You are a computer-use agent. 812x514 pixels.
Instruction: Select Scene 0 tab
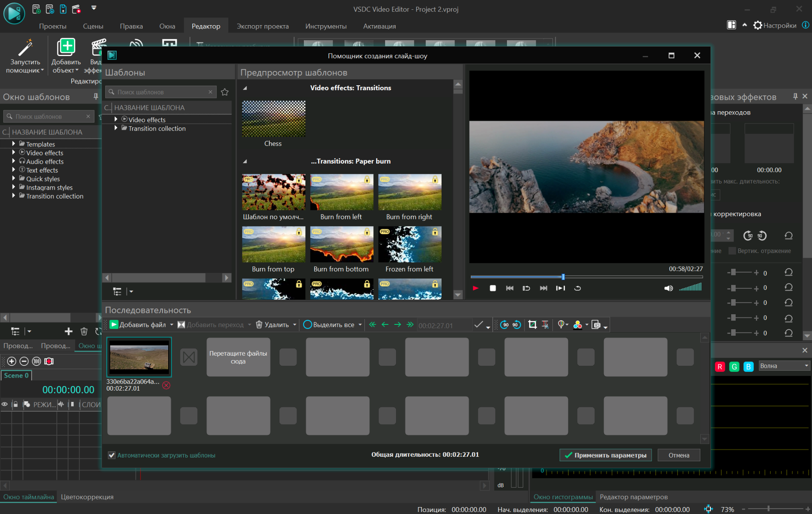pyautogui.click(x=16, y=376)
